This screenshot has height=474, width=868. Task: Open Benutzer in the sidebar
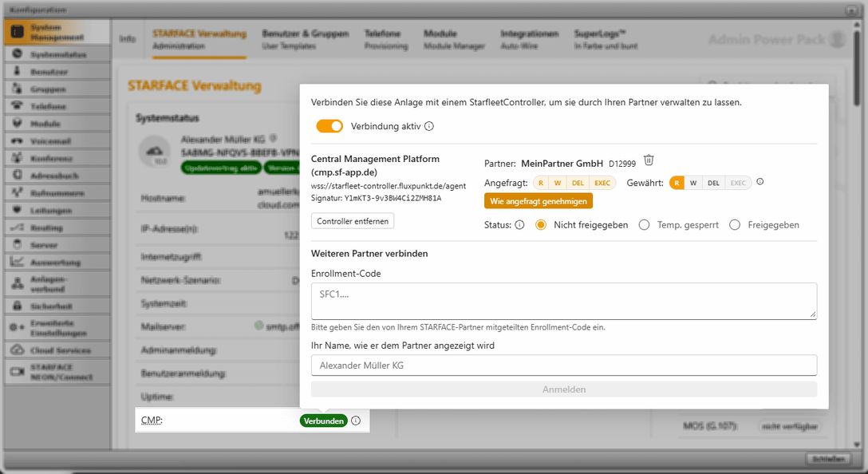coord(57,72)
